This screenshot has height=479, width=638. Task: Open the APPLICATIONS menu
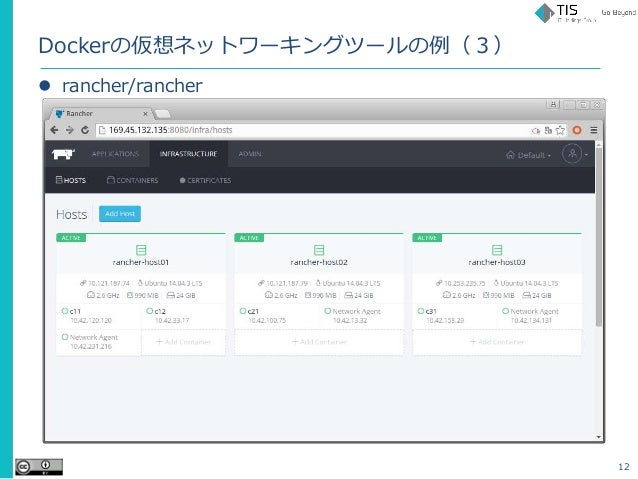(115, 154)
